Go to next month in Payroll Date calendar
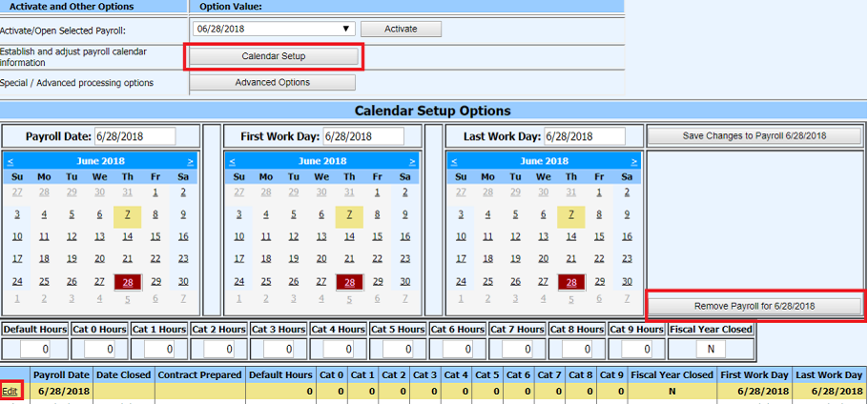Viewport: 868px width, 404px height. pyautogui.click(x=191, y=161)
